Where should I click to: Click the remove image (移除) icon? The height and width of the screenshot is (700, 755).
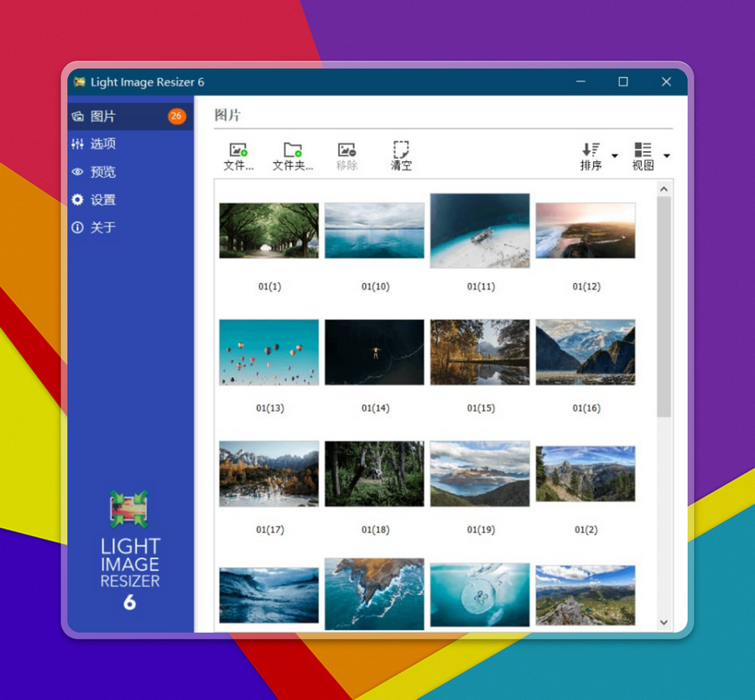(x=346, y=151)
